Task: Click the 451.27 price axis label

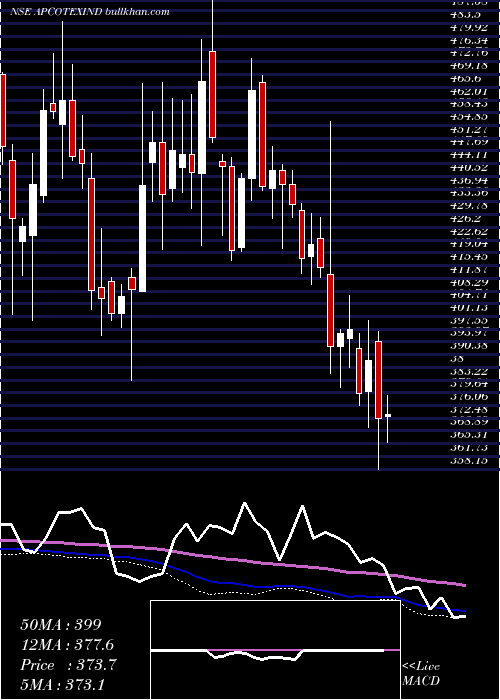Action: click(468, 129)
